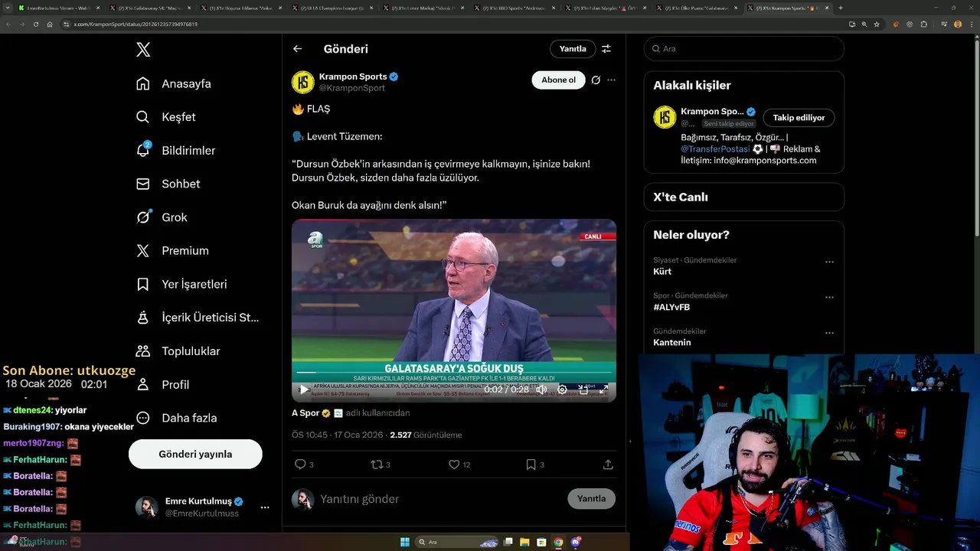
Task: Expand the Daha fazla menu
Action: point(176,418)
